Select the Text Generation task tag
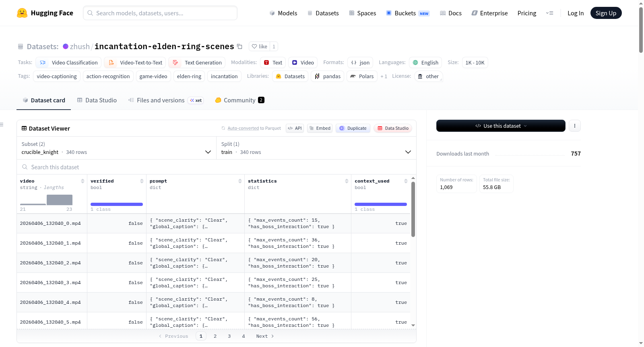Screen dimensions: 644x347 (x=197, y=62)
